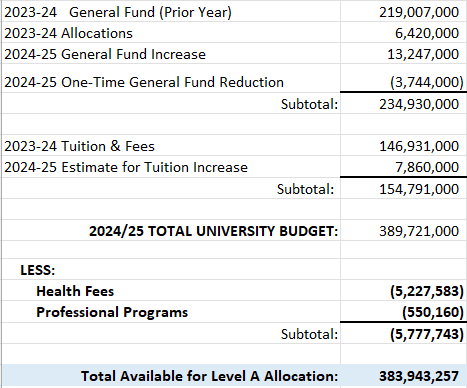The width and height of the screenshot is (467, 388).
Task: Click the subtotal value 234,930,000
Action: (x=419, y=104)
